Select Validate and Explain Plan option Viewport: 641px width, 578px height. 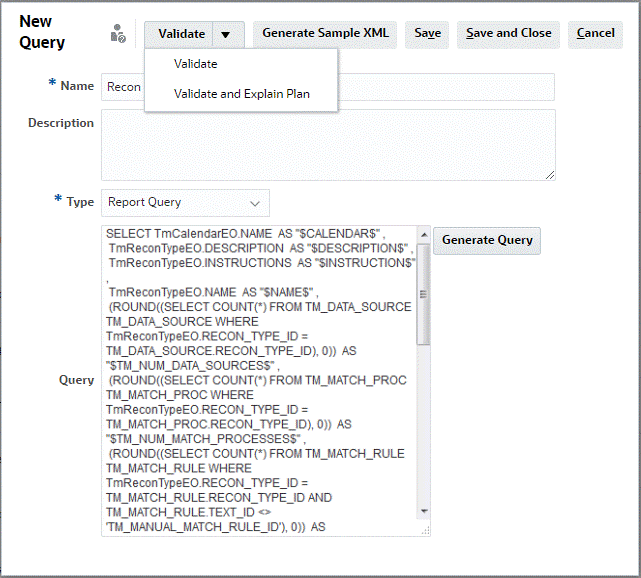pyautogui.click(x=241, y=94)
